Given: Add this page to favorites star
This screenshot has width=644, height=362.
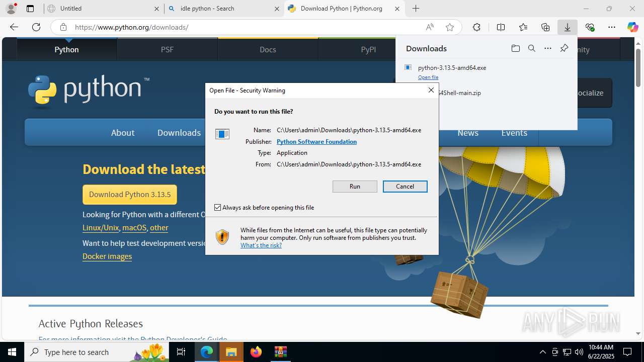Looking at the screenshot, I should click(x=450, y=27).
